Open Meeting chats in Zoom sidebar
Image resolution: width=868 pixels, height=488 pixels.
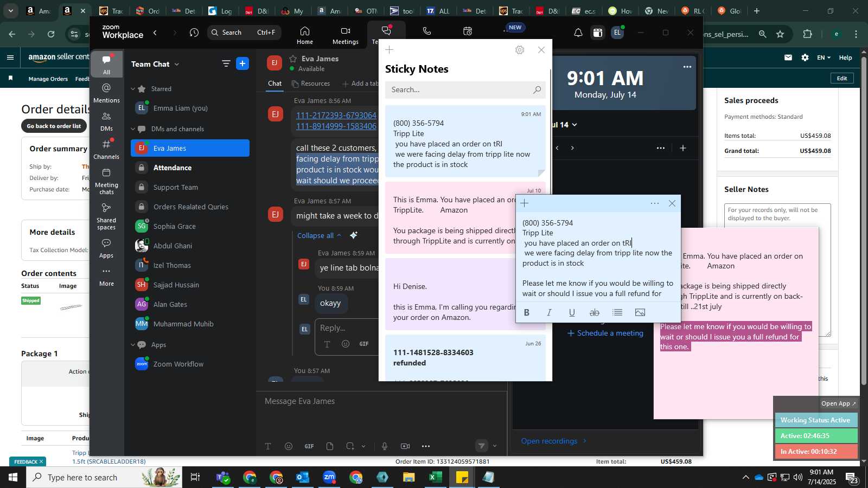pos(106,181)
